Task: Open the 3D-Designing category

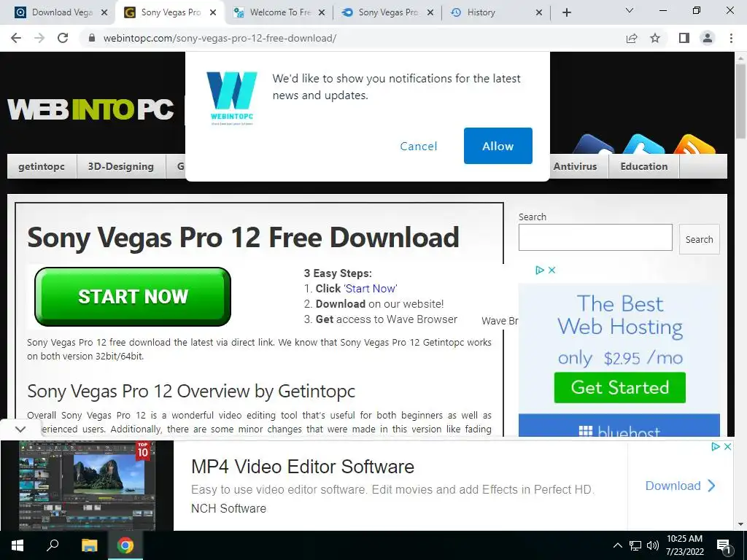Action: click(x=120, y=166)
